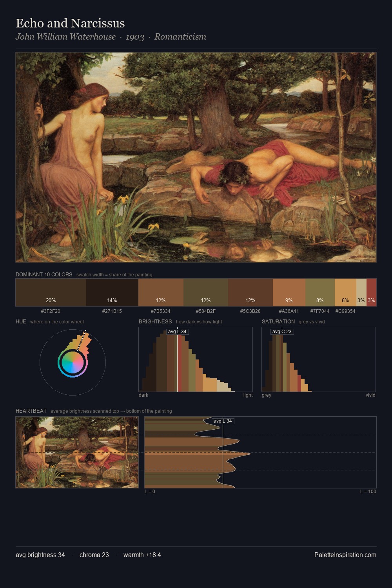The height and width of the screenshot is (588, 392).
Task: Click the Heartbeat brightness profile chart
Action: (x=261, y=452)
